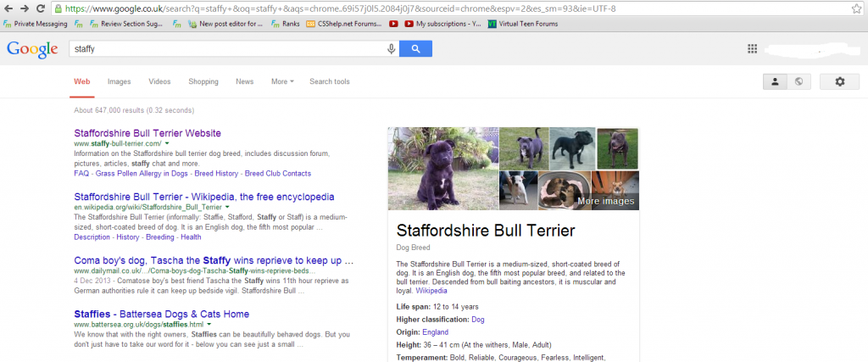The image size is (868, 362).
Task: Open the New post editor for... bookmark
Action: tap(225, 24)
